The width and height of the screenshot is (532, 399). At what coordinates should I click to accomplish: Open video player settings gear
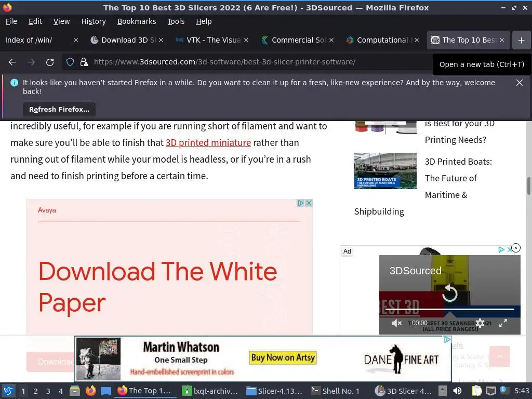[x=480, y=323]
